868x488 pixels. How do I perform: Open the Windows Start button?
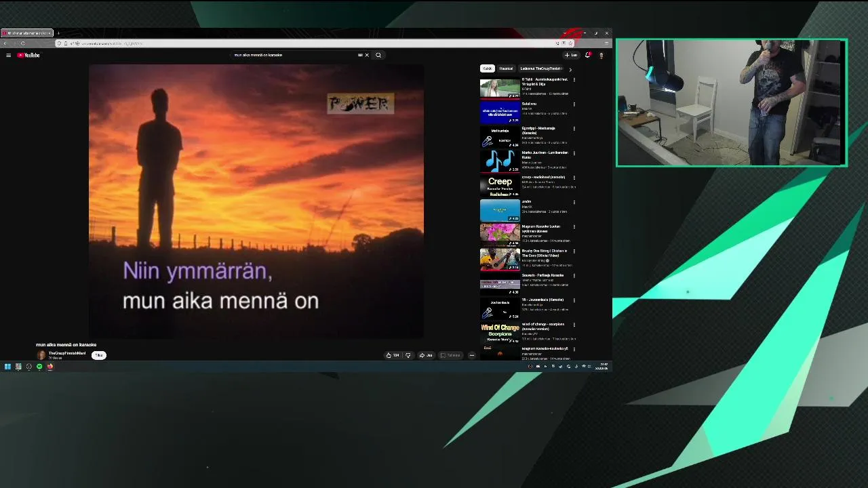7,367
